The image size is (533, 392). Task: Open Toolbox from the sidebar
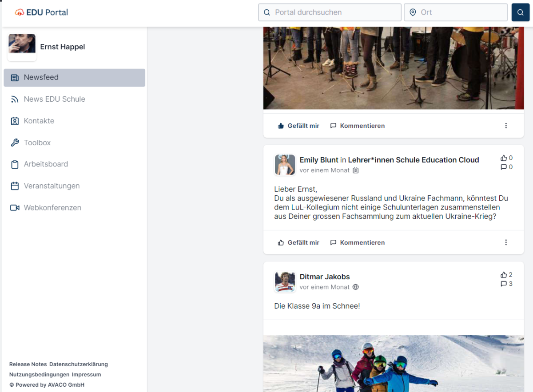37,143
